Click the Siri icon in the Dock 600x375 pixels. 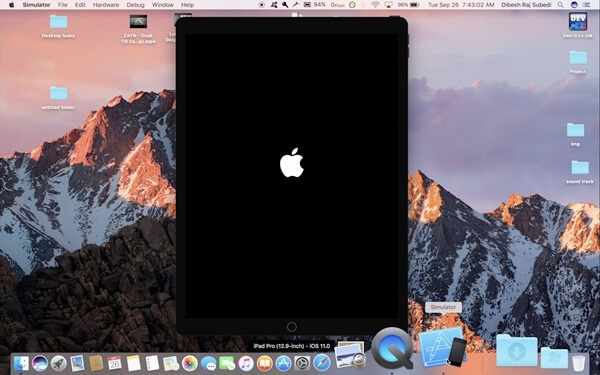[x=40, y=363]
